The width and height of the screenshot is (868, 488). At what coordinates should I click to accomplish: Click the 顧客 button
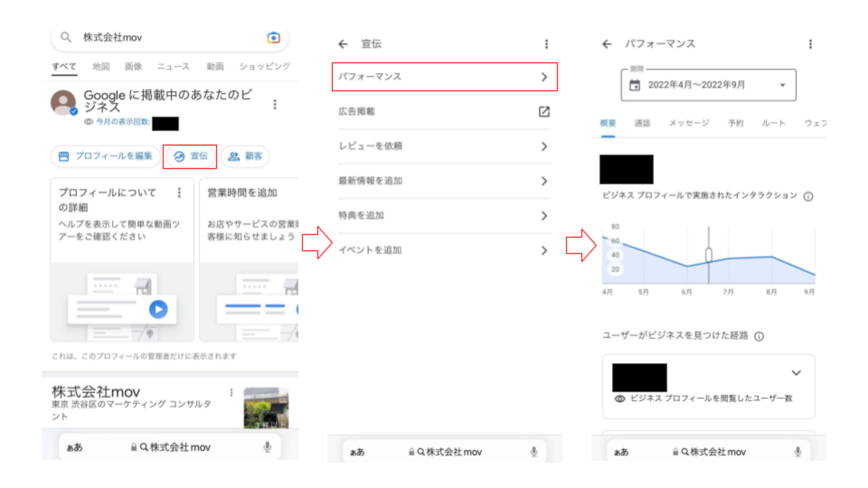pos(245,156)
